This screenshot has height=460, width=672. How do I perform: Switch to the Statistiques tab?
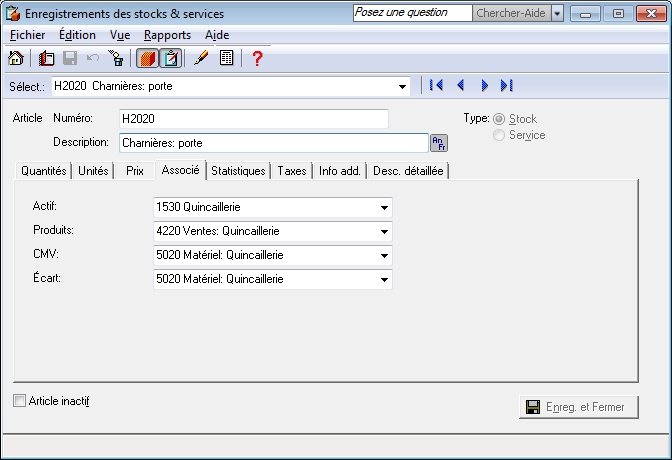click(238, 171)
